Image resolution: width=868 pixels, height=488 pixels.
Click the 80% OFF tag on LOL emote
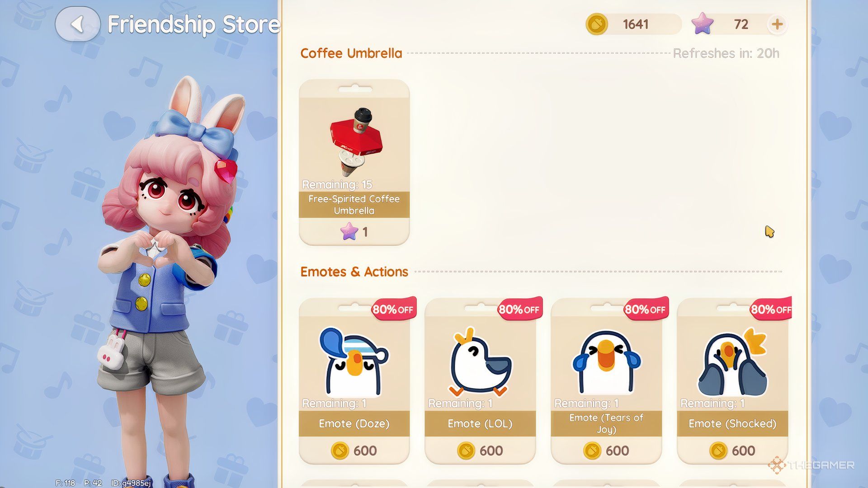(x=519, y=310)
